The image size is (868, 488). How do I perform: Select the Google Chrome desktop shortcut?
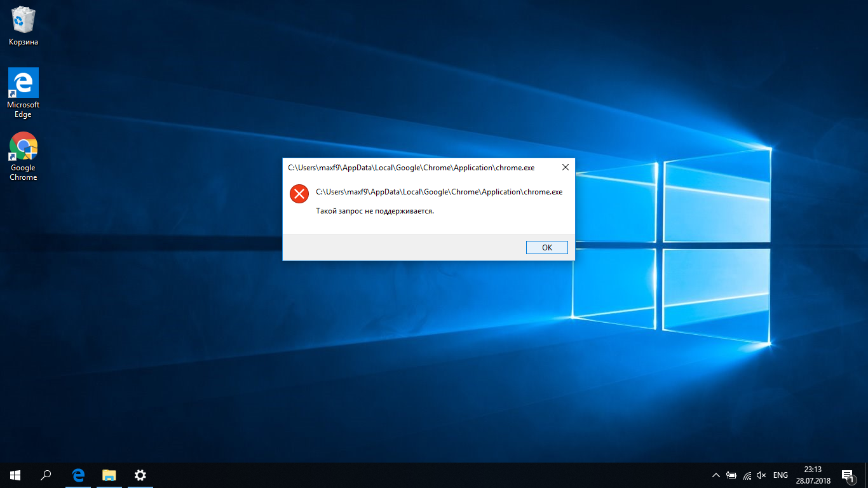tap(24, 156)
